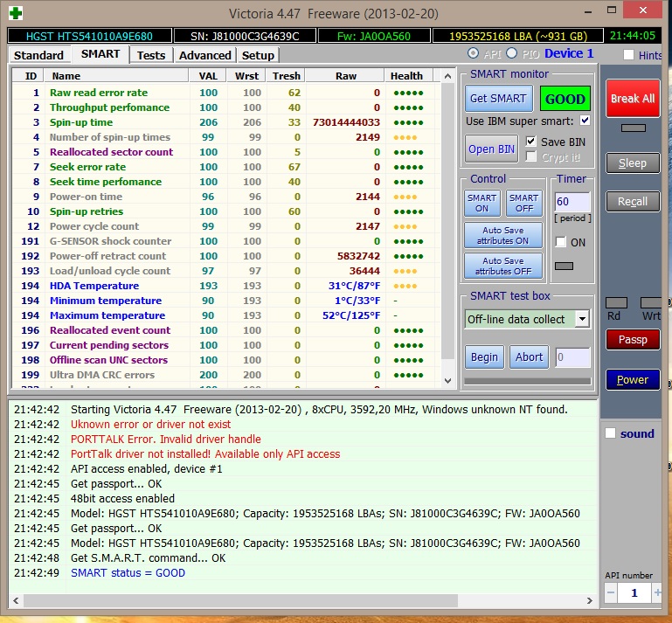Click the log left scroll arrow
Image resolution: width=672 pixels, height=623 pixels.
pyautogui.click(x=16, y=600)
